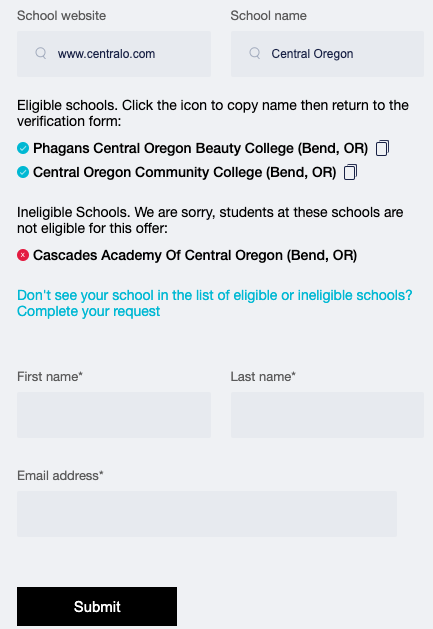Click search icon in School name field
The height and width of the screenshot is (629, 433).
tap(254, 53)
